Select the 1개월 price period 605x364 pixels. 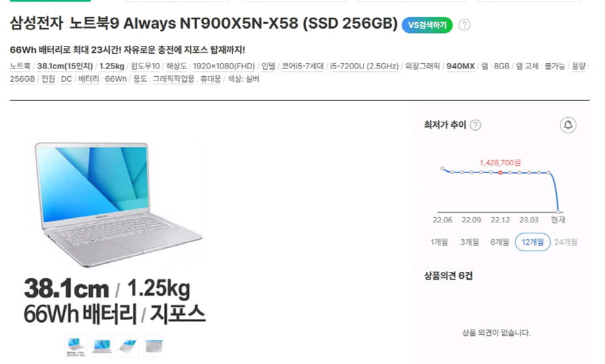439,242
